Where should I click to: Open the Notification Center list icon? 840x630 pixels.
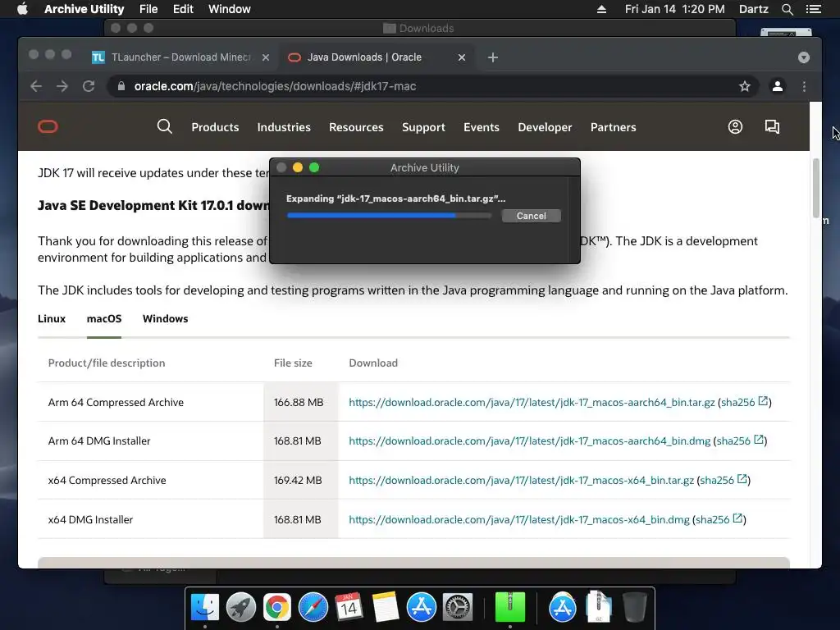pos(814,9)
